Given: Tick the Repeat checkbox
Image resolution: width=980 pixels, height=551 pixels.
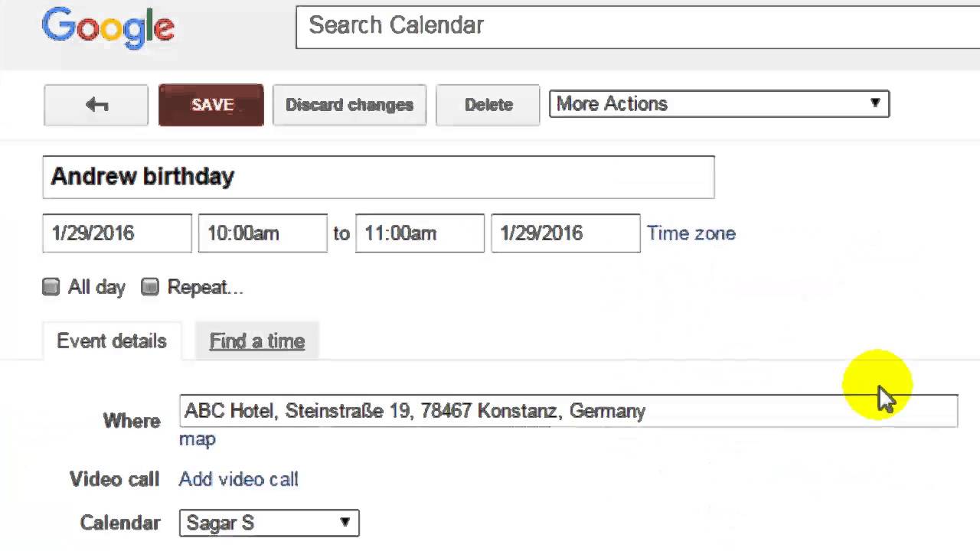Looking at the screenshot, I should (x=150, y=287).
